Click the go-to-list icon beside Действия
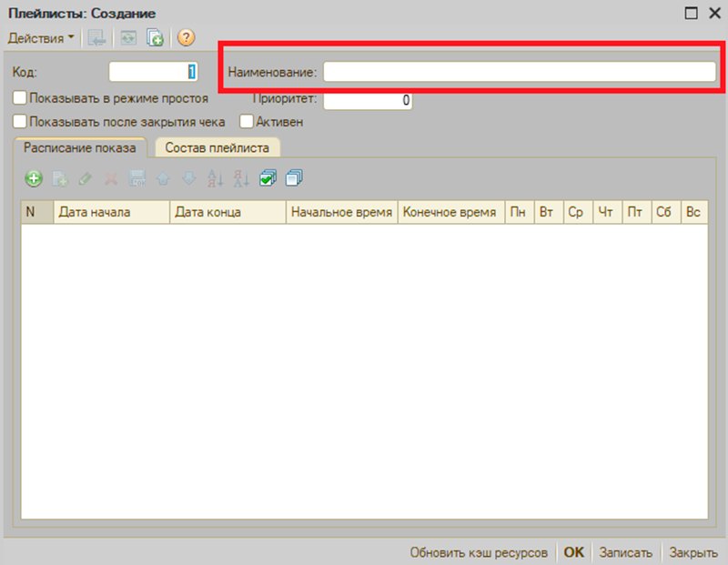 pos(96,38)
